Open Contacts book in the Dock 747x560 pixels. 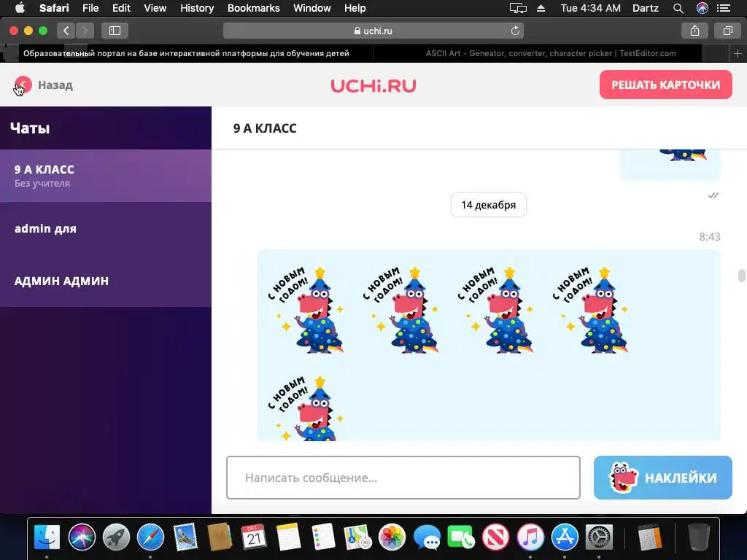click(x=220, y=537)
